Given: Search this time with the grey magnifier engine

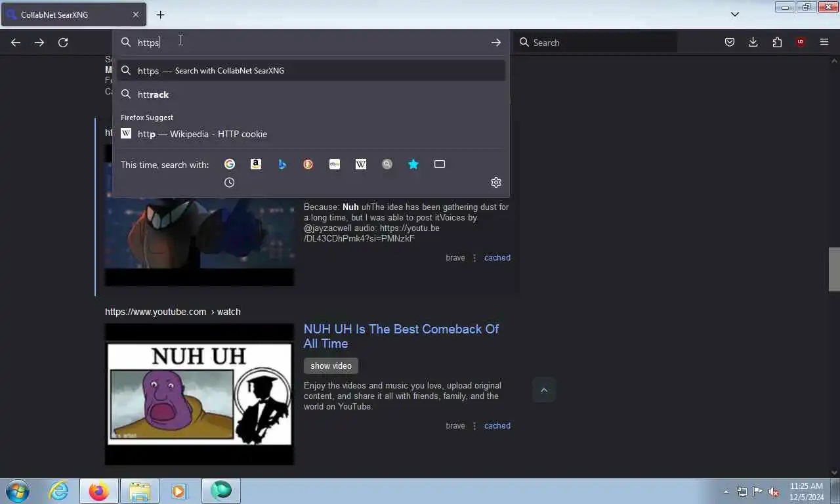Looking at the screenshot, I should pos(387,164).
